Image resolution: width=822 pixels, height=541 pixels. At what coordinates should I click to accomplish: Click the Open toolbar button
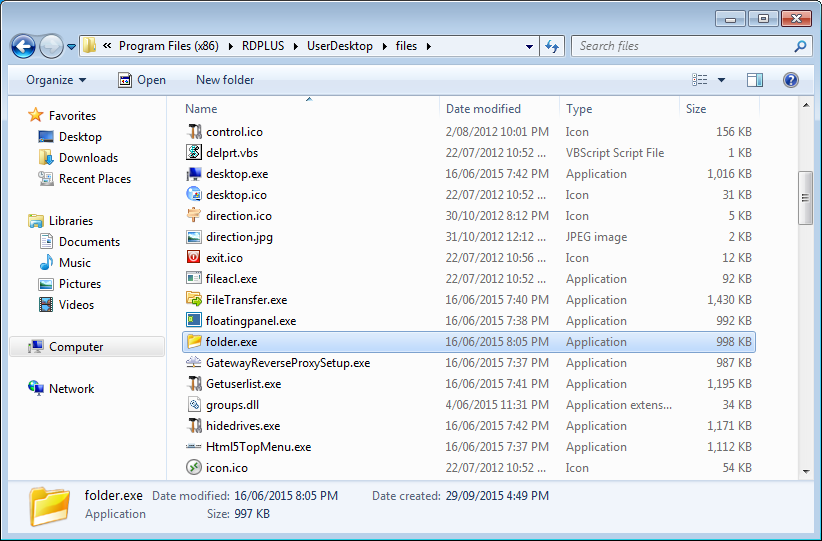pyautogui.click(x=141, y=80)
